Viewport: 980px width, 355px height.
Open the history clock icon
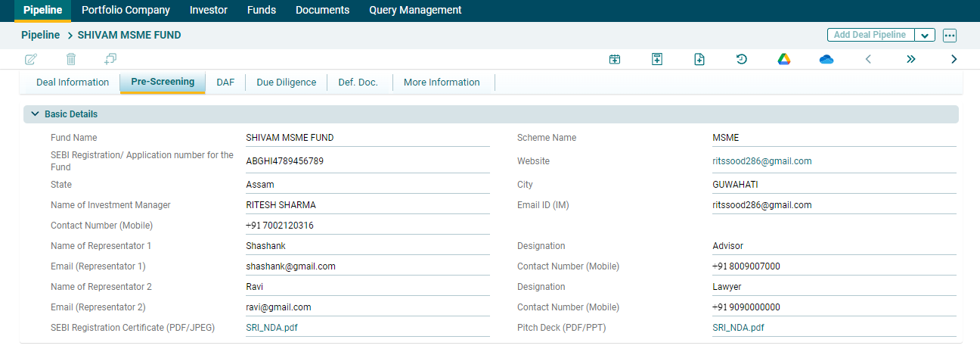coord(742,59)
